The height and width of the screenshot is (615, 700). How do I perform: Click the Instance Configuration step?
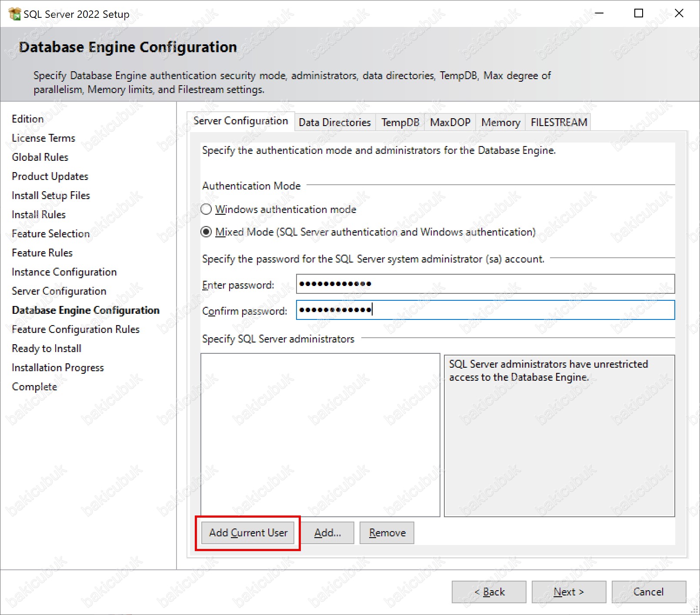(64, 272)
